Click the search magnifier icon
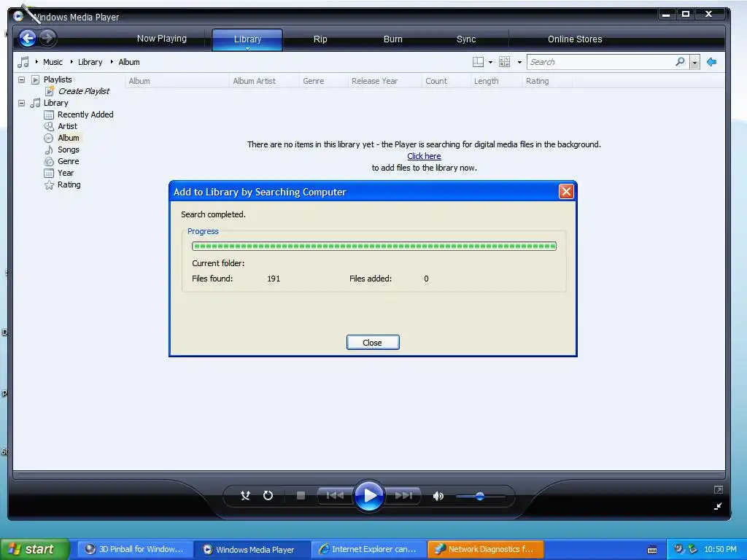 (x=680, y=61)
